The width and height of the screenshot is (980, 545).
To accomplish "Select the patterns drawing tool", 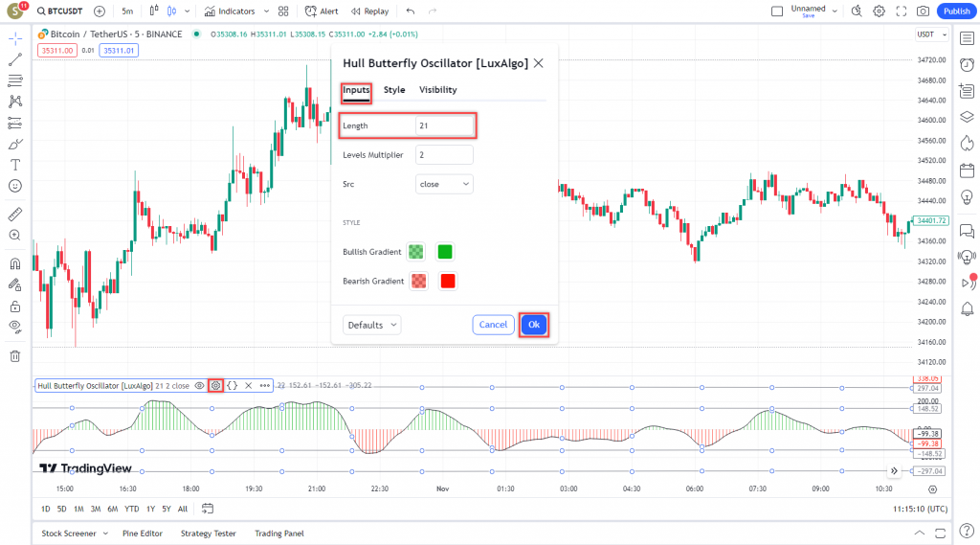I will [x=15, y=102].
